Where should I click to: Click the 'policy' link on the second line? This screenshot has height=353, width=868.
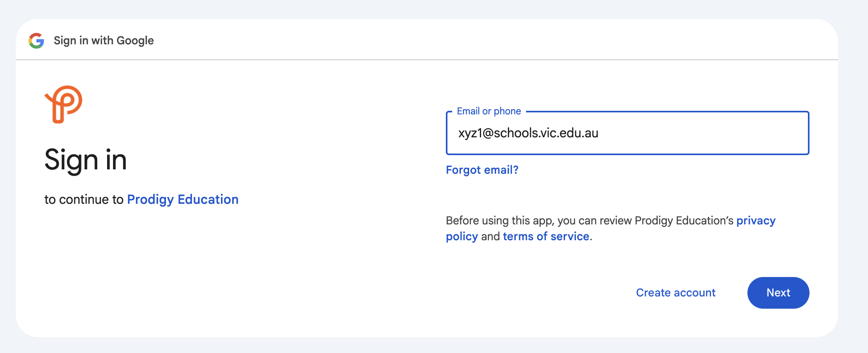[x=462, y=237]
